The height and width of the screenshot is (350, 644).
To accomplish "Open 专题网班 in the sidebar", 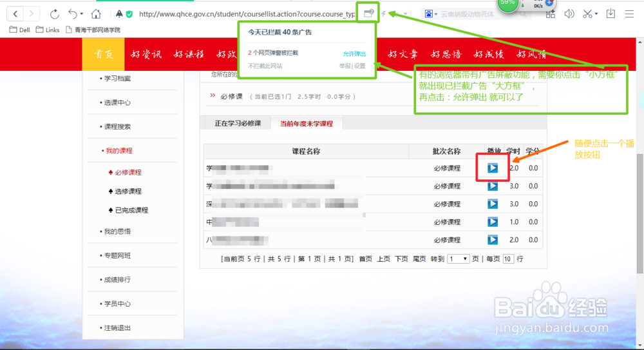I will [117, 255].
